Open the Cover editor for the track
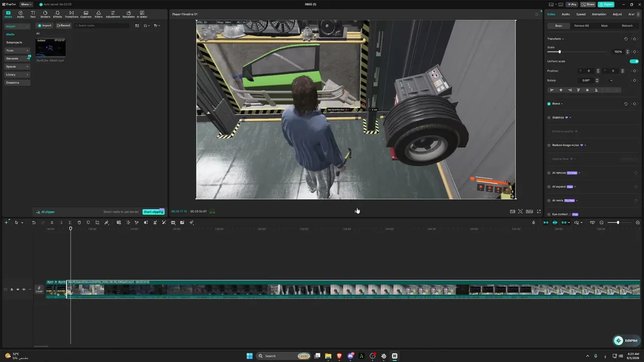Image resolution: width=644 pixels, height=362 pixels. click(x=39, y=290)
